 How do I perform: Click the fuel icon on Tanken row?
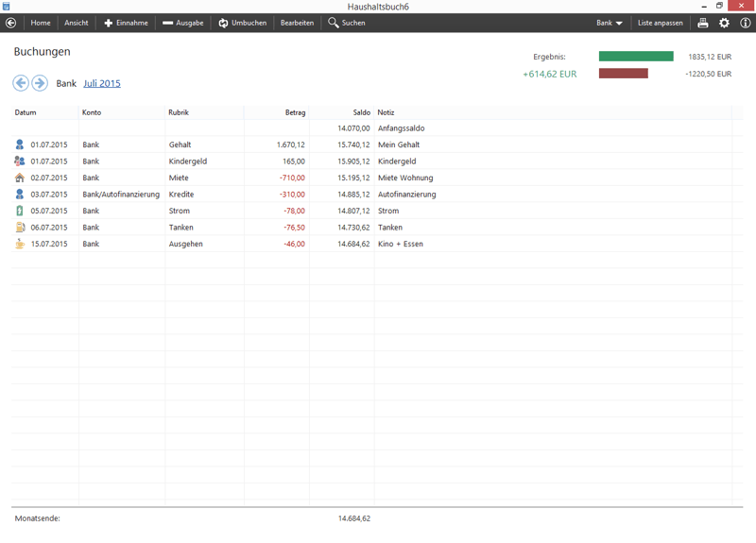[20, 228]
